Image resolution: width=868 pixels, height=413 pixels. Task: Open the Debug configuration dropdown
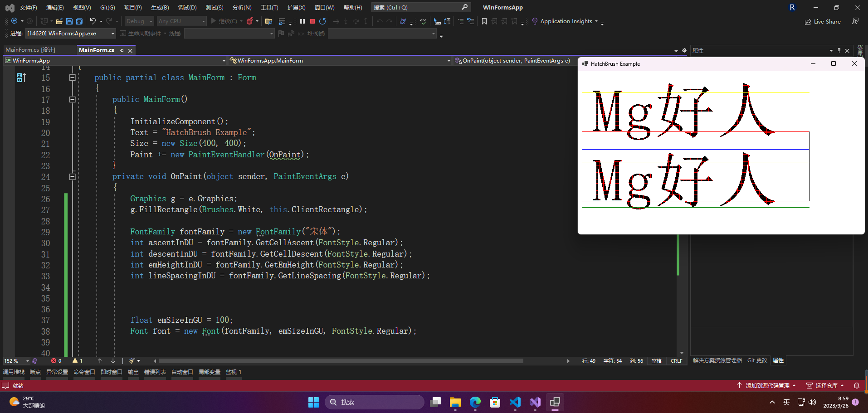139,21
